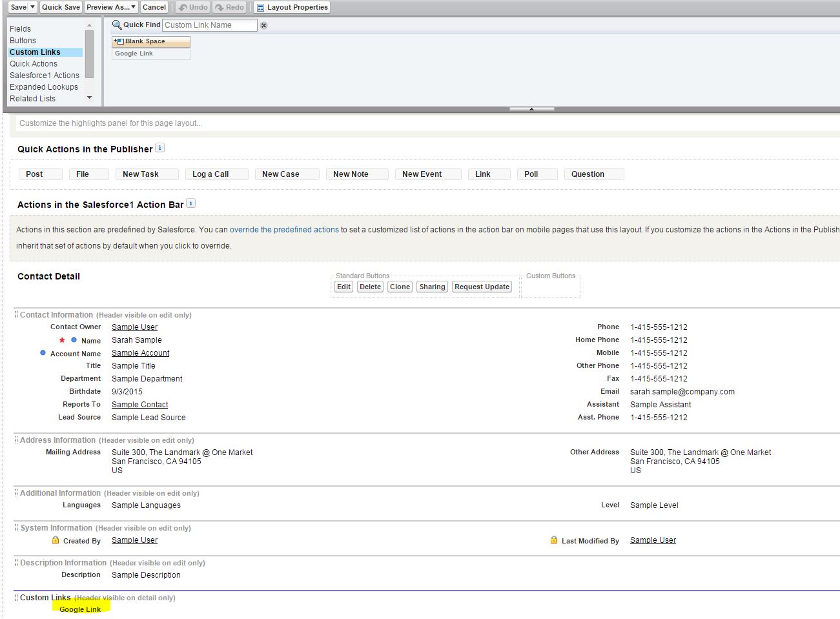Screen dimensions: 840x619
Task: Open info icon beside Quick Actions in Publisher
Action: click(160, 148)
